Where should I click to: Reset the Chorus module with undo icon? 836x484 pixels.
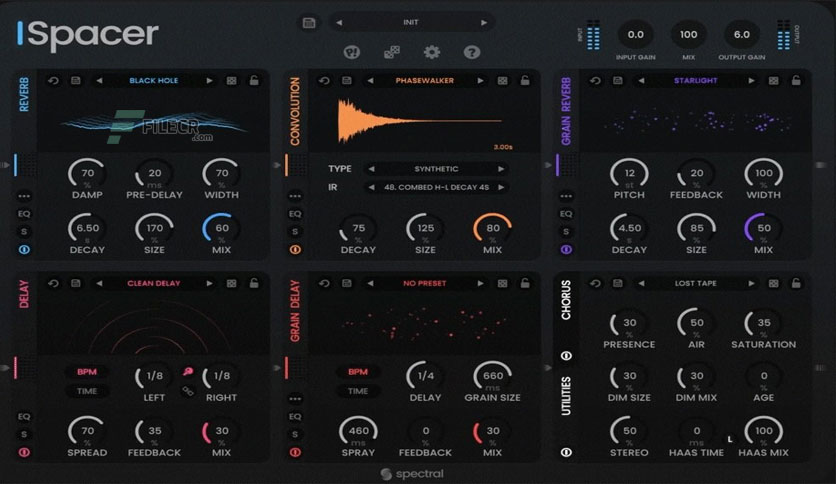pos(595,284)
